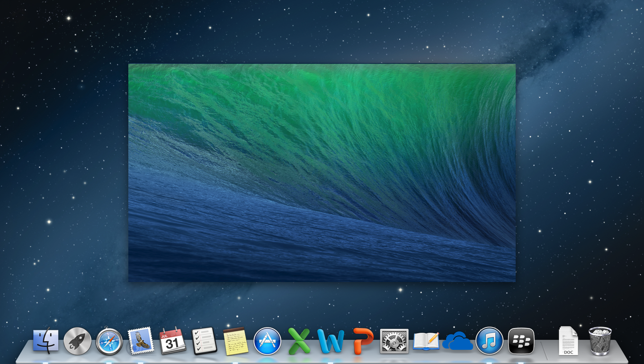644x364 pixels.
Task: Open Launchpad rocket icon
Action: [77, 341]
